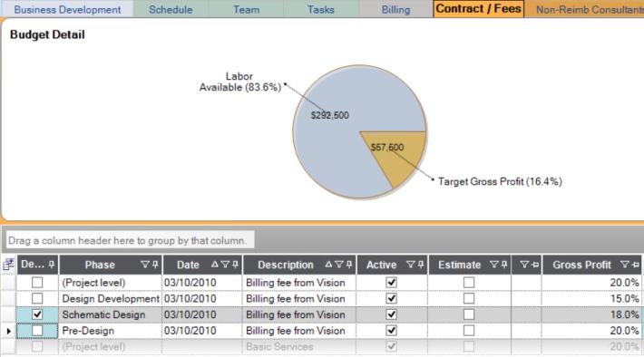Select the Design Development phase cell
Viewport: 644px width, 357px height.
click(111, 298)
